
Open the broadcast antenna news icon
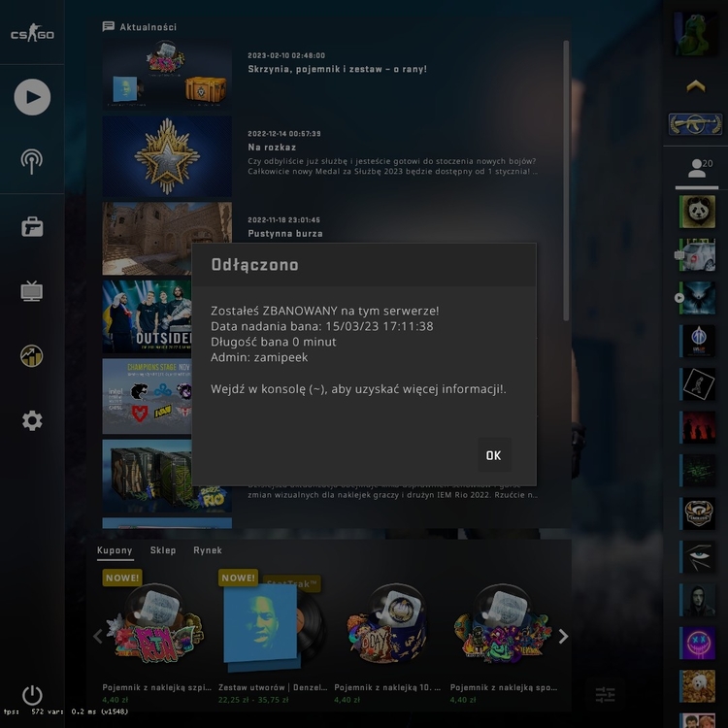click(x=32, y=161)
